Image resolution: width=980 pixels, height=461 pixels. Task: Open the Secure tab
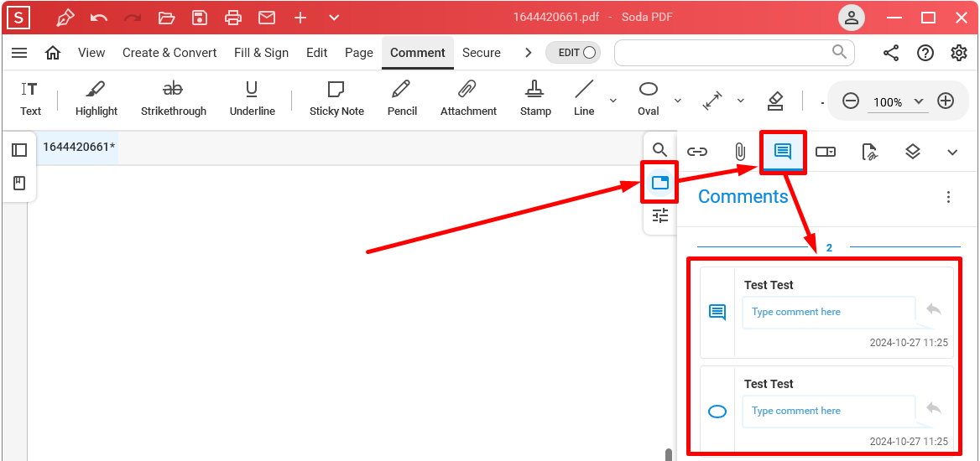(482, 53)
